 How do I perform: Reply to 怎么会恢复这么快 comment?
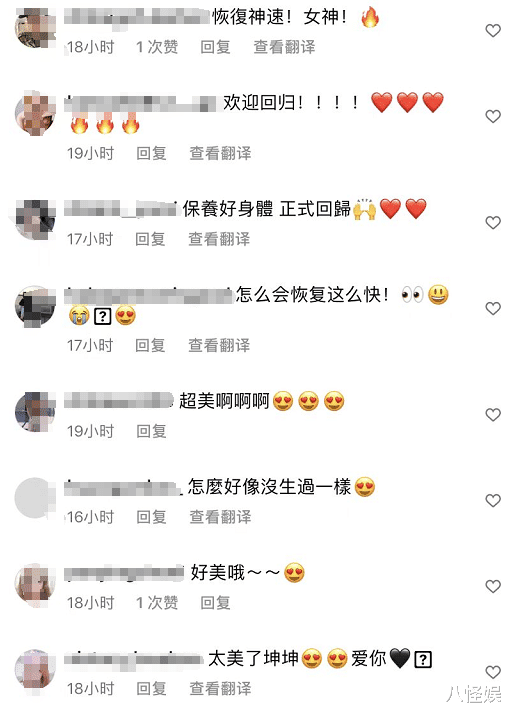pos(150,346)
